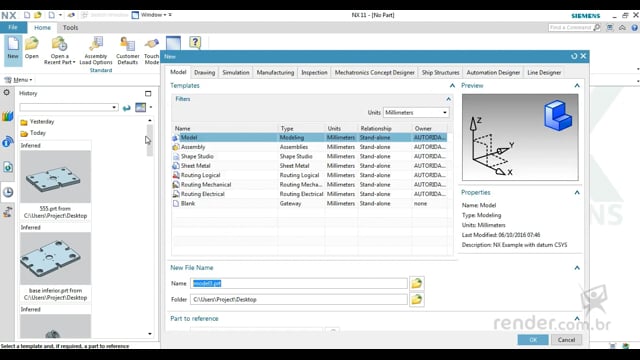Confirm with the OK button
This screenshot has height=360, width=640.
pyautogui.click(x=533, y=340)
